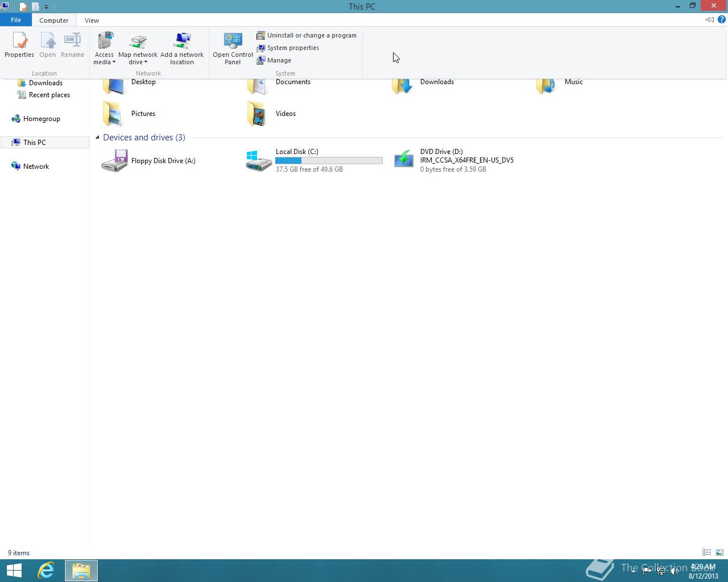
Task: Launch Internet Explorer from taskbar
Action: click(x=45, y=571)
